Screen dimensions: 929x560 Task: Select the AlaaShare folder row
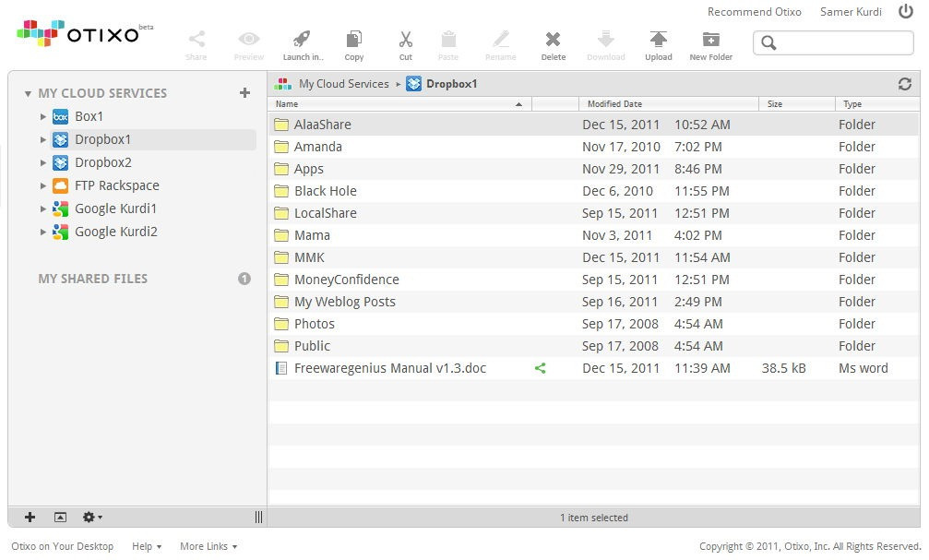pyautogui.click(x=594, y=125)
